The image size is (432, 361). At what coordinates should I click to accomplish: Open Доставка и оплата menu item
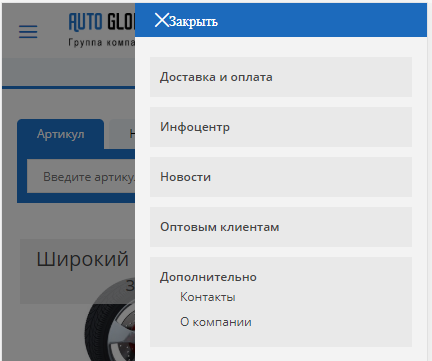[281, 77]
